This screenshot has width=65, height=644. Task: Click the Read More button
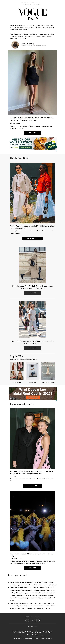coord(32,133)
